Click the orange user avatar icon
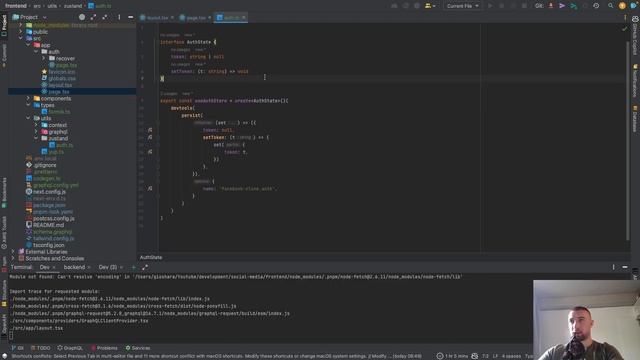 click(622, 6)
